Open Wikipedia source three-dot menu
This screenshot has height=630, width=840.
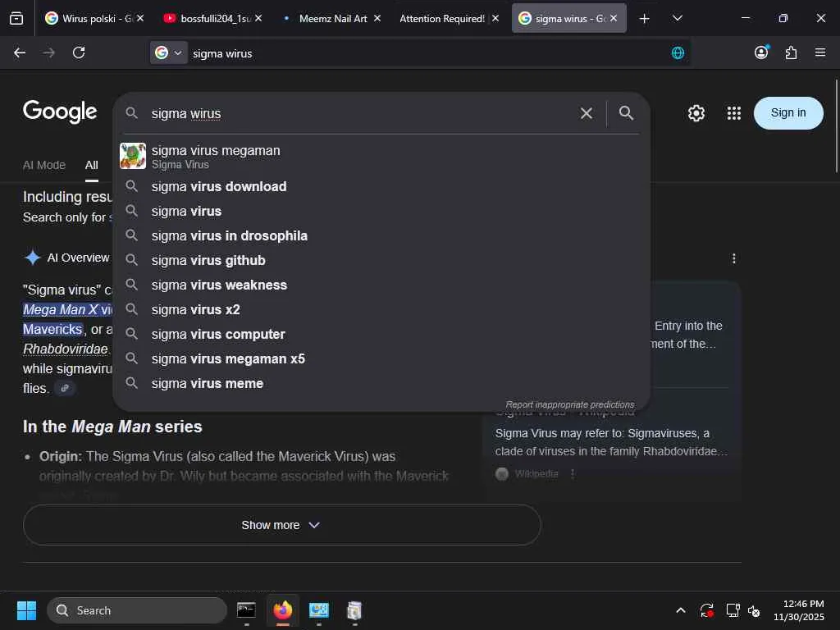[x=573, y=474]
